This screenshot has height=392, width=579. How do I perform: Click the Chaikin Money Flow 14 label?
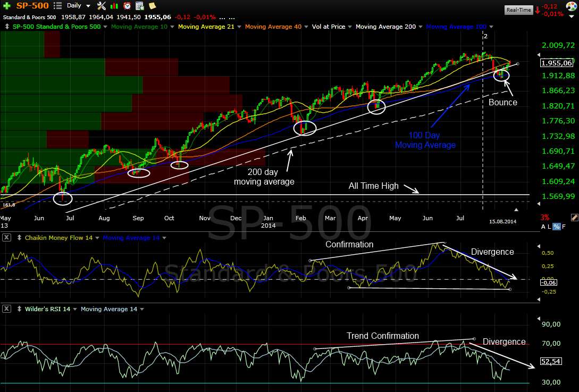(58, 238)
